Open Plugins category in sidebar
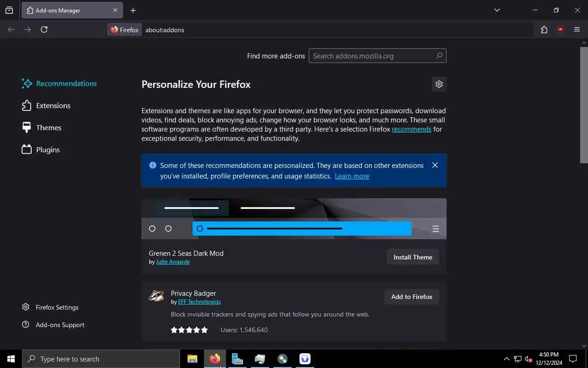 point(41,149)
